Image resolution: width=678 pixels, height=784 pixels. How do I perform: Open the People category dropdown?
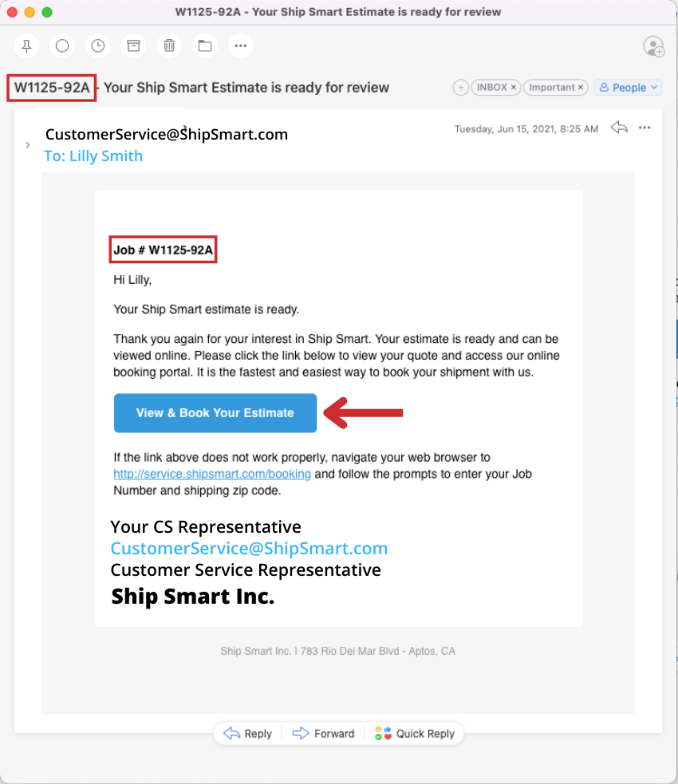pos(628,88)
